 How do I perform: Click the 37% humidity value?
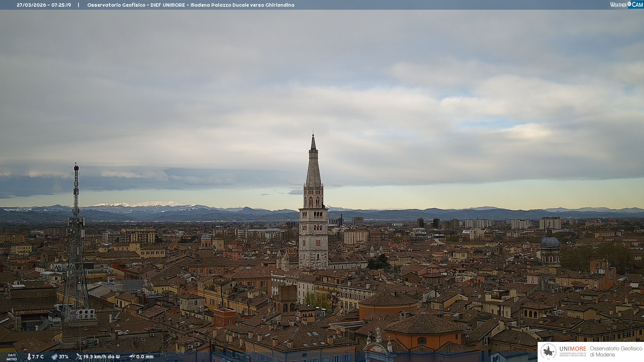[64, 357]
